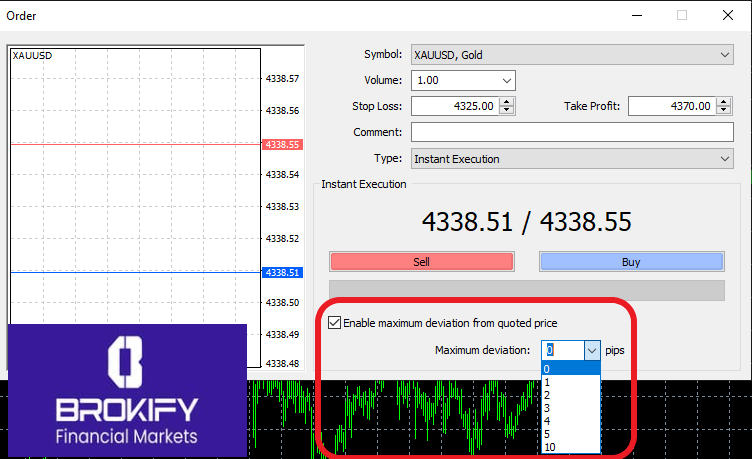Decrease Take Profit with down arrow

pos(725,111)
